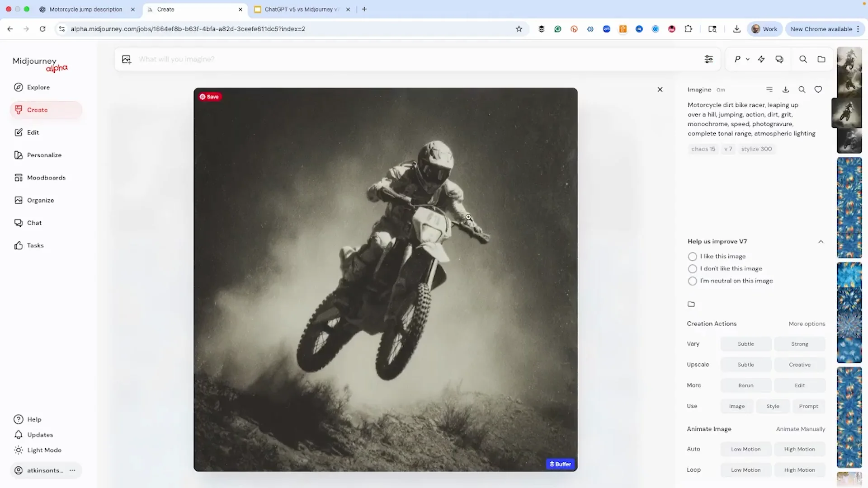868x488 pixels.
Task: Close the image viewer with the X
Action: tap(660, 89)
